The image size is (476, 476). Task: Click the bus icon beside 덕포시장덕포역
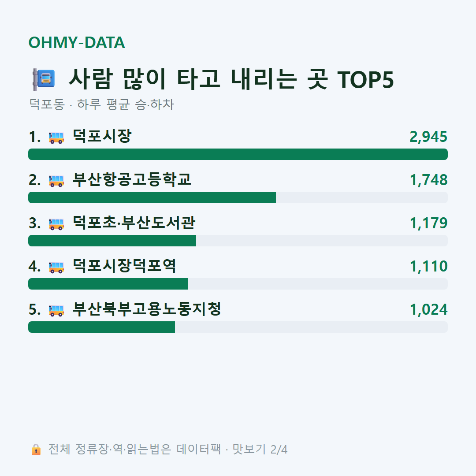(56, 267)
